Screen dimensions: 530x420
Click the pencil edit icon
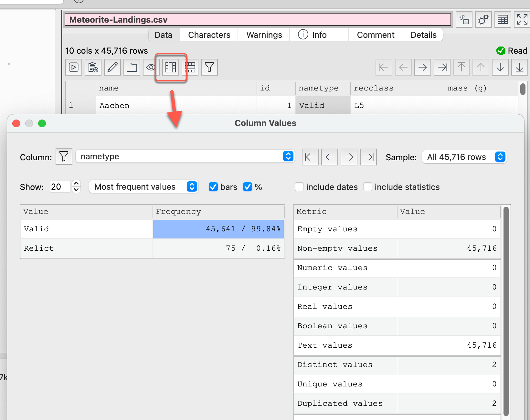click(x=112, y=67)
